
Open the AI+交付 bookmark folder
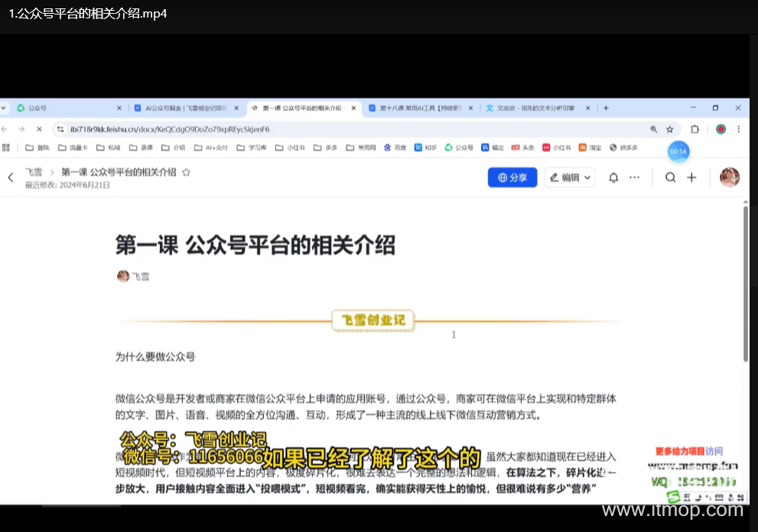click(211, 148)
